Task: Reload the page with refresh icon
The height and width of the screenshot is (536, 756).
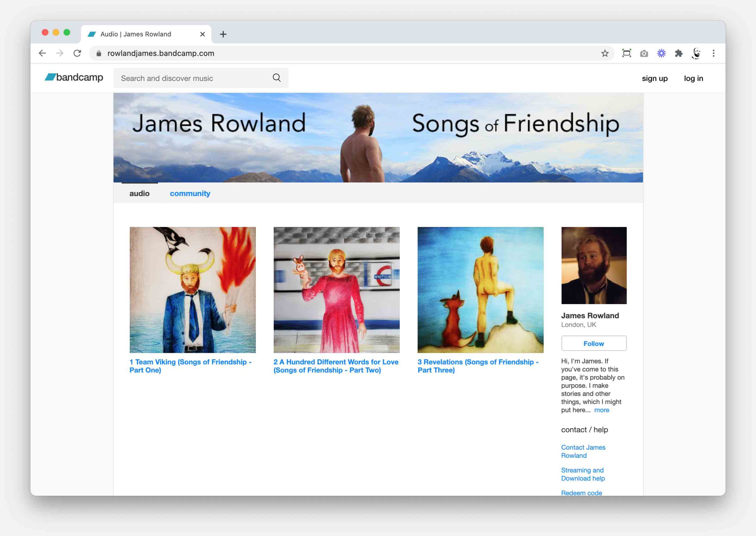Action: (x=77, y=53)
